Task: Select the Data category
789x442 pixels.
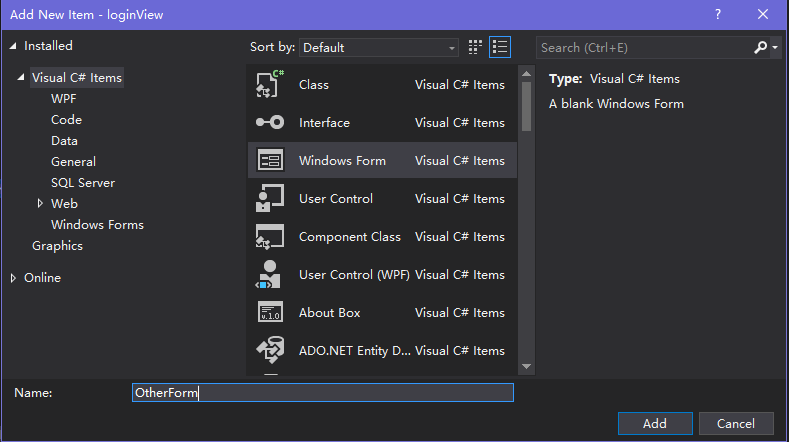Action: point(64,140)
